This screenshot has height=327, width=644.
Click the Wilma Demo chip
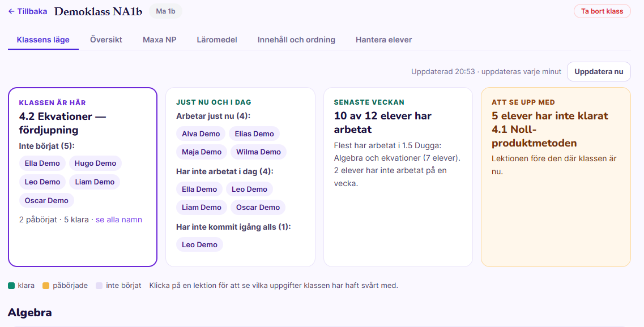258,152
